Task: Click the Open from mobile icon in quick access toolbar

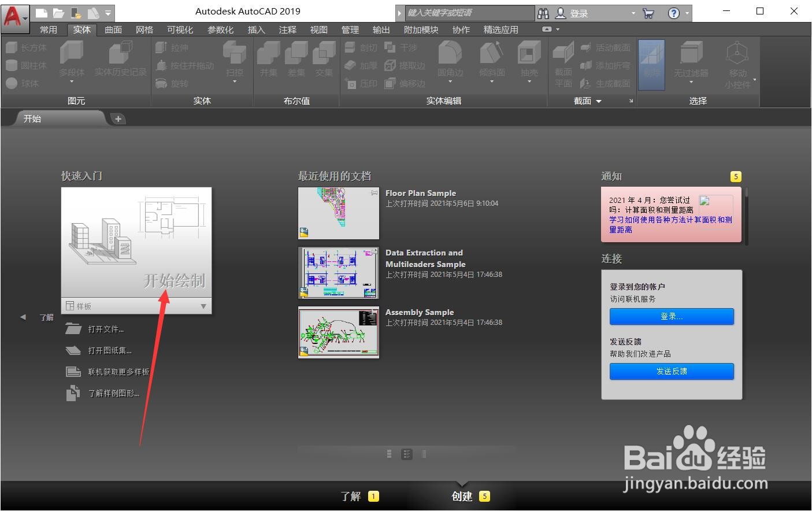Action: tap(76, 13)
